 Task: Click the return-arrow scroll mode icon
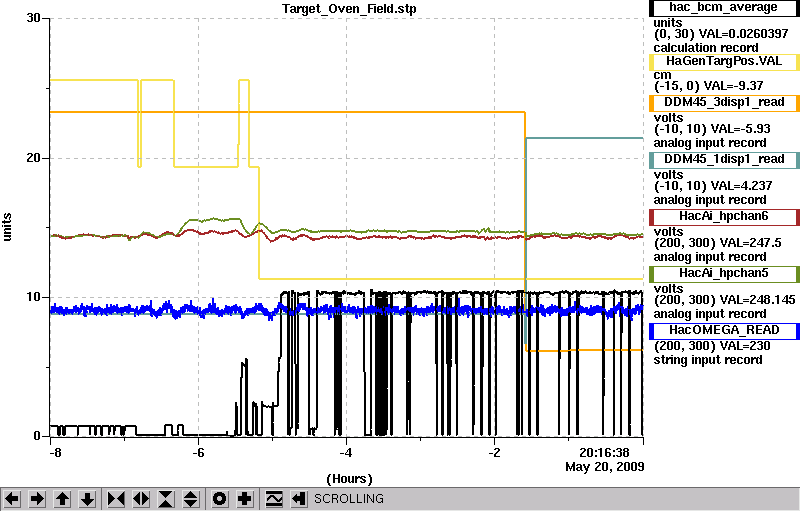(299, 499)
